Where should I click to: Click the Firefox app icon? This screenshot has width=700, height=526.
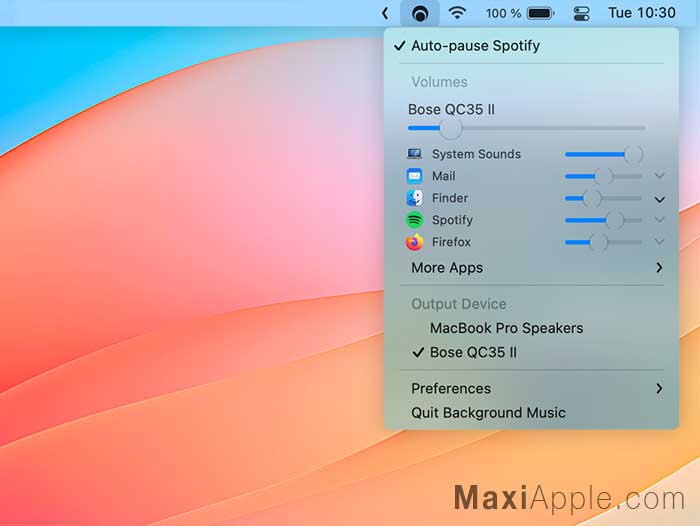[x=414, y=242]
